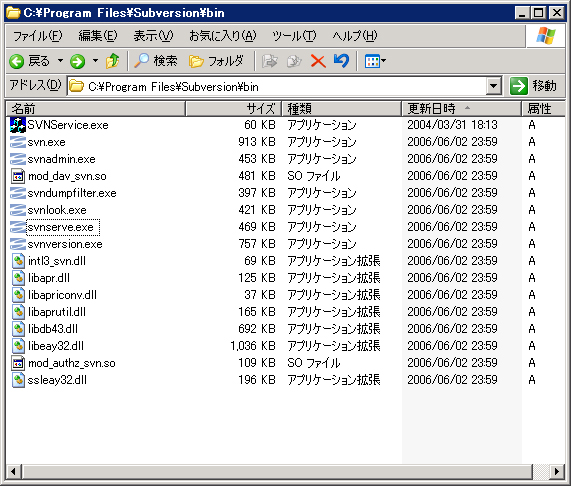Select the svnserve.exe file icon

(x=17, y=227)
